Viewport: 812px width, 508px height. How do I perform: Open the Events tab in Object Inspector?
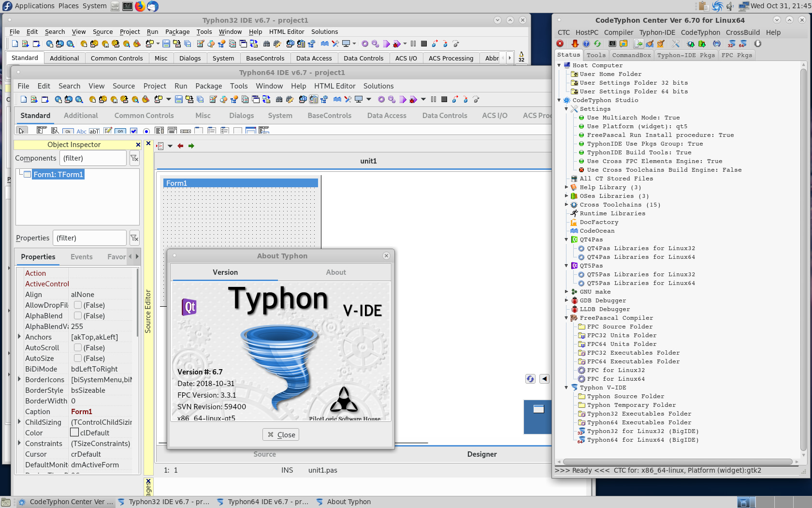pyautogui.click(x=82, y=257)
